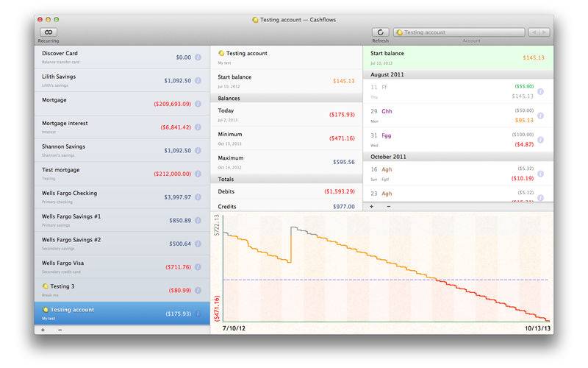Go to previous account arrow
588x368 pixels.
pos(534,32)
